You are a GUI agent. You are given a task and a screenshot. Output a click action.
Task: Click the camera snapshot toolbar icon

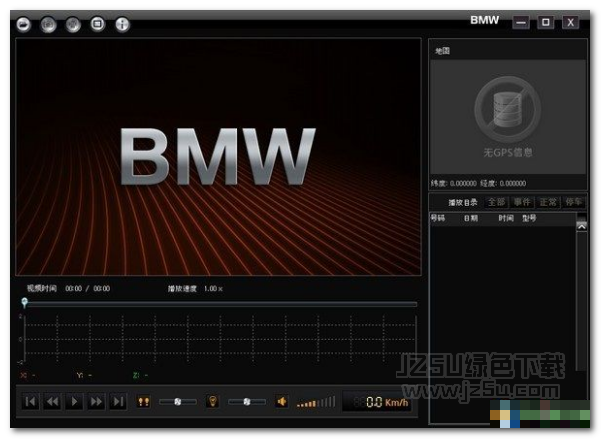[x=48, y=25]
